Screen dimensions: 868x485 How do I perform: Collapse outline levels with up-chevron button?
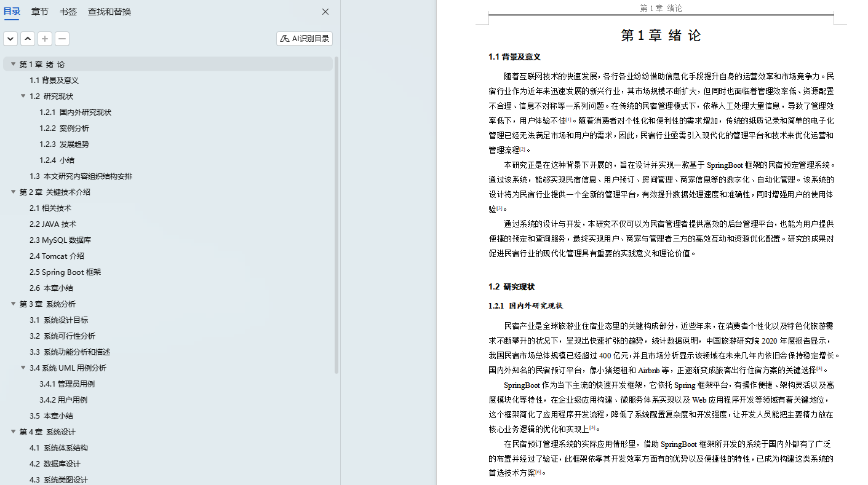(28, 39)
